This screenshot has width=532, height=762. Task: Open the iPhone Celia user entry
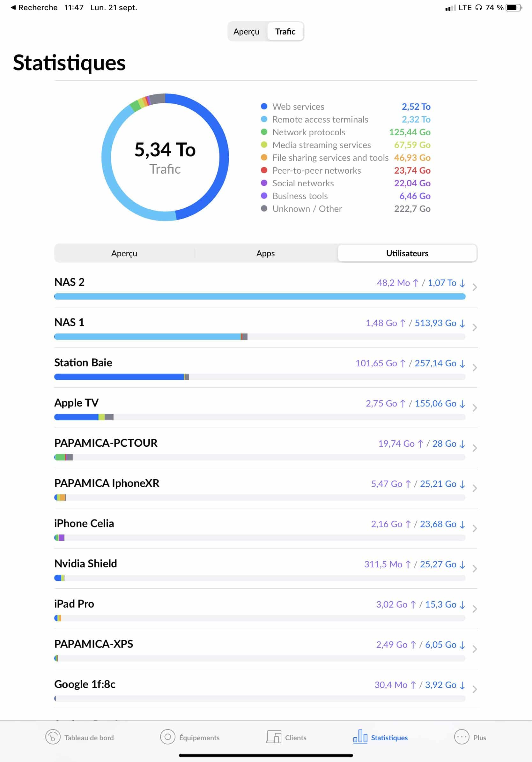[266, 529]
